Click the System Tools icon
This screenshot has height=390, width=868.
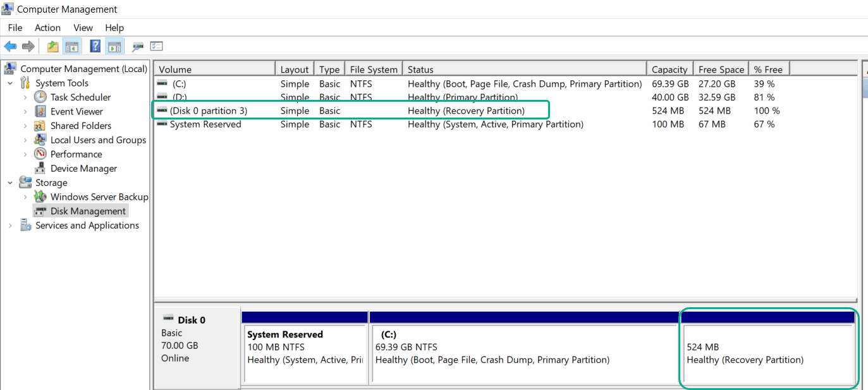(25, 83)
